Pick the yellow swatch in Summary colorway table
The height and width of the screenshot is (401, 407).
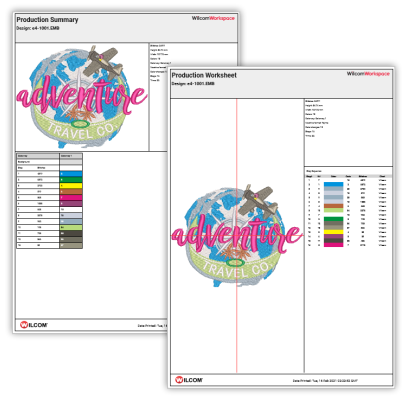[x=71, y=186]
